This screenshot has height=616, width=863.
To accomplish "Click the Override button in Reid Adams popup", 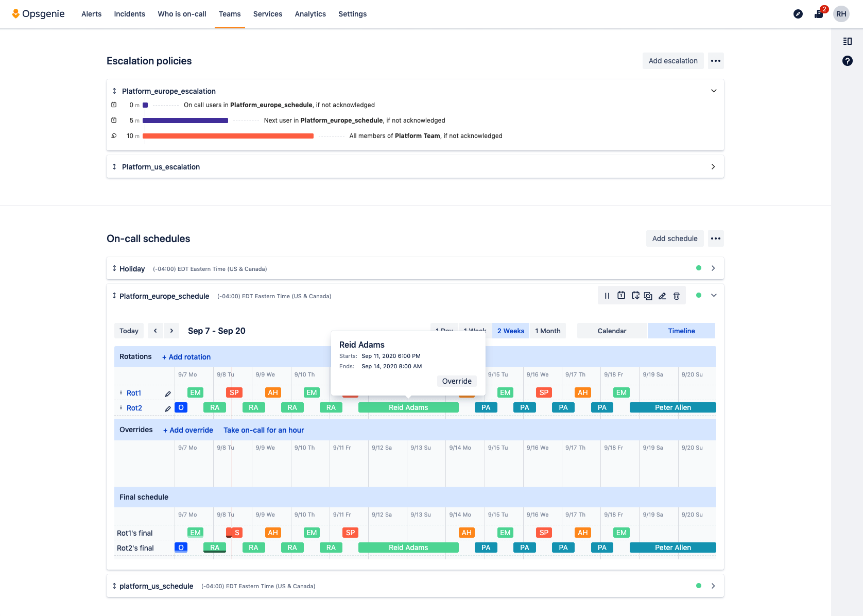I will point(456,381).
